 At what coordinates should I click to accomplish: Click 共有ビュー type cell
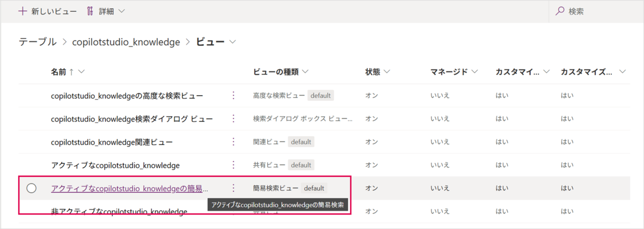point(269,165)
